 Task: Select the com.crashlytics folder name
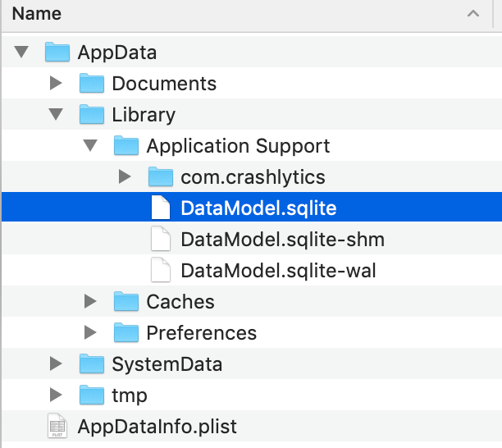[x=253, y=177]
